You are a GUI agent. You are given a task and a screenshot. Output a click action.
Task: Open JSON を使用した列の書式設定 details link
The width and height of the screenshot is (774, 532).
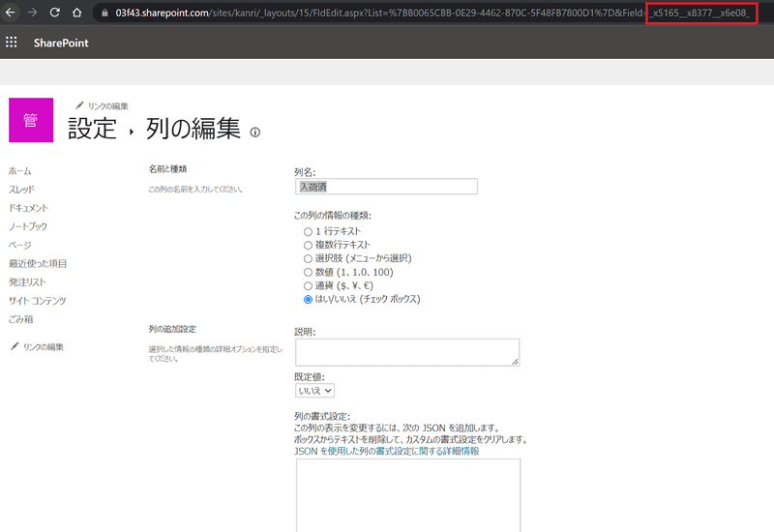[x=385, y=452]
